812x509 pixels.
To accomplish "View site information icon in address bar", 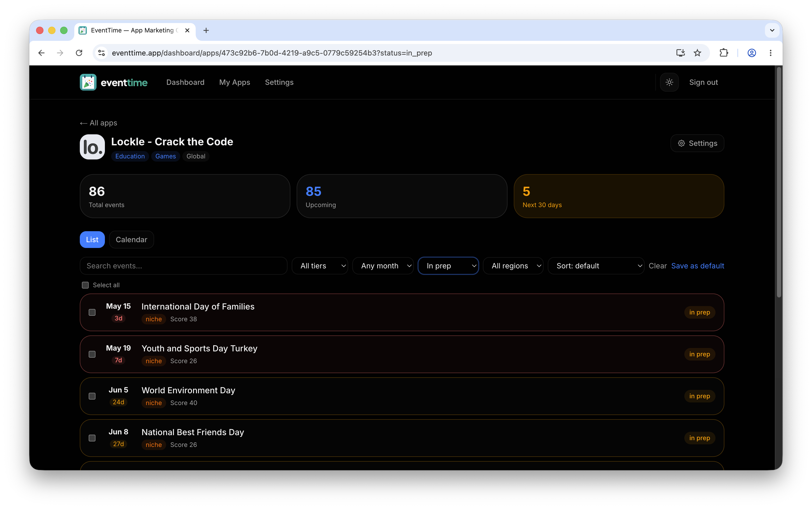I will click(x=101, y=53).
